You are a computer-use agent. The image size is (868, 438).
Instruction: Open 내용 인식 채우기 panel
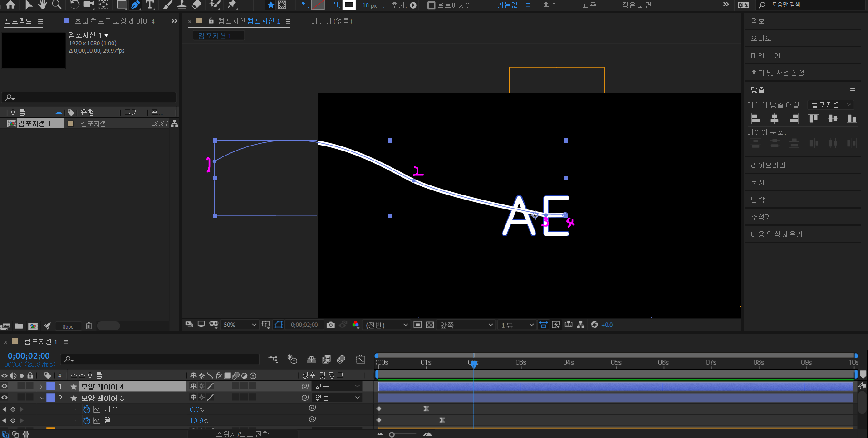point(776,234)
